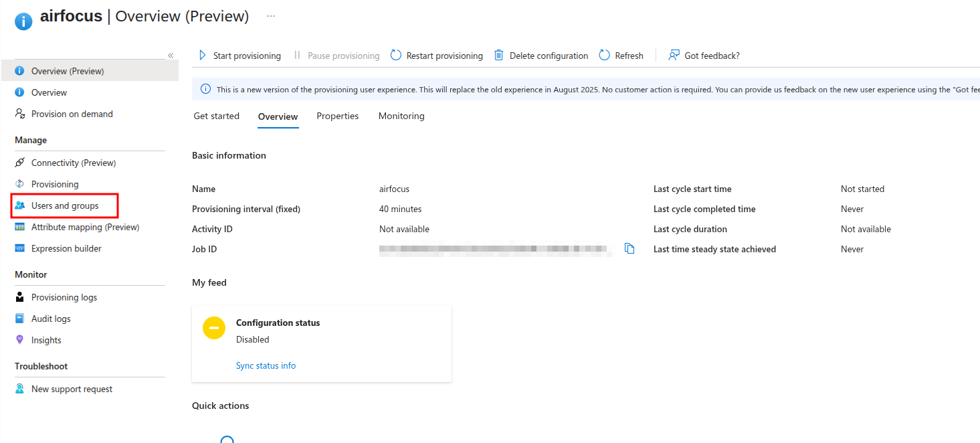This screenshot has width=980, height=443.
Task: Click Pause provisioning label
Action: (x=344, y=56)
